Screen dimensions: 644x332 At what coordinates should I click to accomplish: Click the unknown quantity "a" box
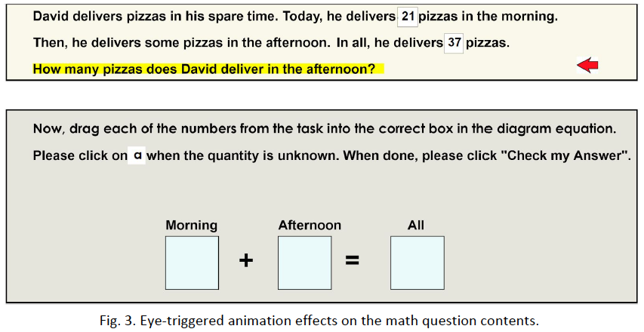pos(137,156)
